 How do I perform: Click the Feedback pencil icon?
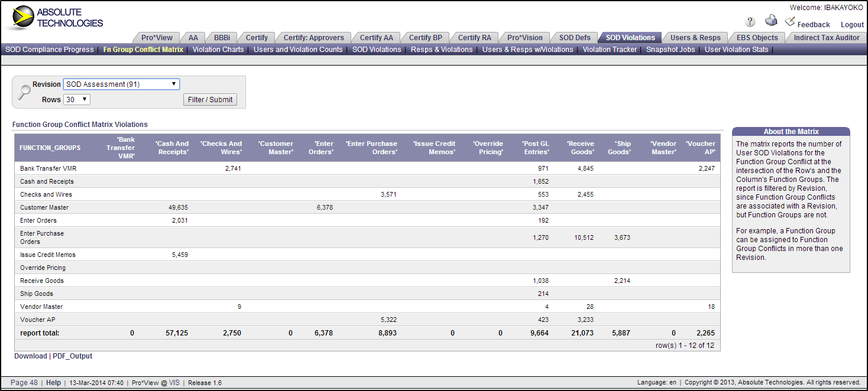point(789,21)
